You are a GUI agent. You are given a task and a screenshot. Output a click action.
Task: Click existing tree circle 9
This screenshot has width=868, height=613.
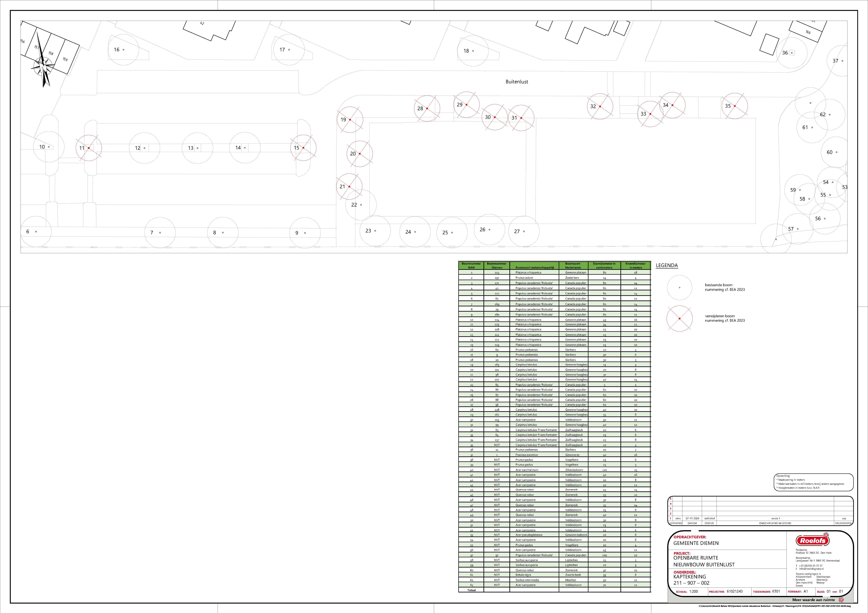coord(305,233)
